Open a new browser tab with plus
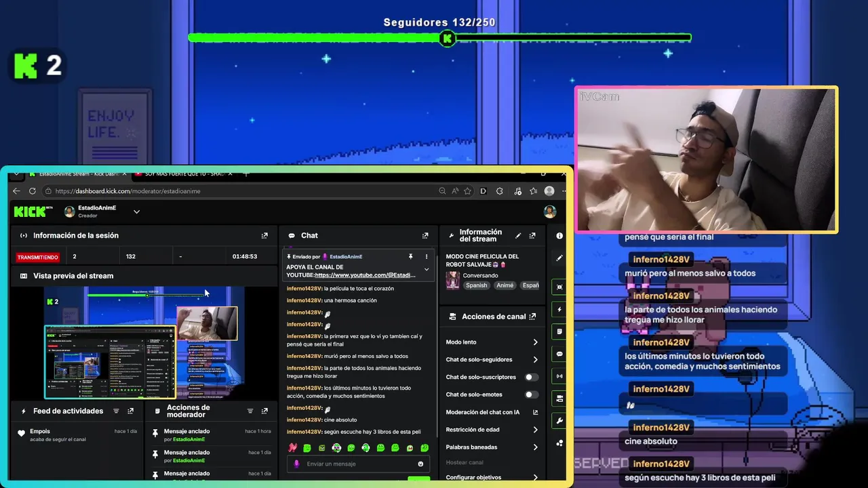 pyautogui.click(x=246, y=174)
